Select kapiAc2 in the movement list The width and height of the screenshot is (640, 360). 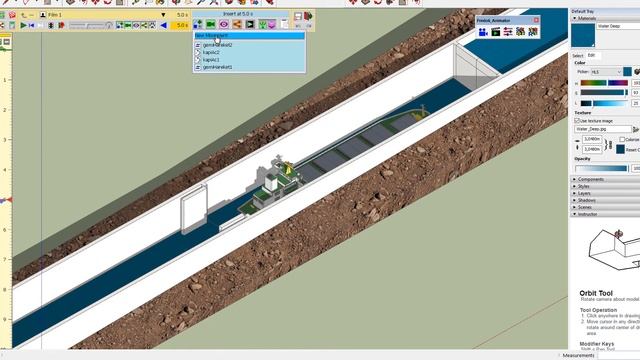point(249,52)
